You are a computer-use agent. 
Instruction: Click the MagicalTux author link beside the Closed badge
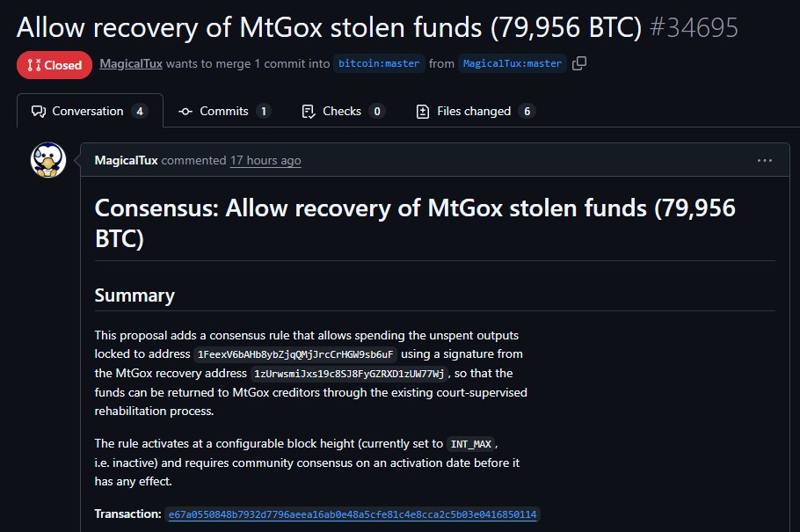point(130,63)
